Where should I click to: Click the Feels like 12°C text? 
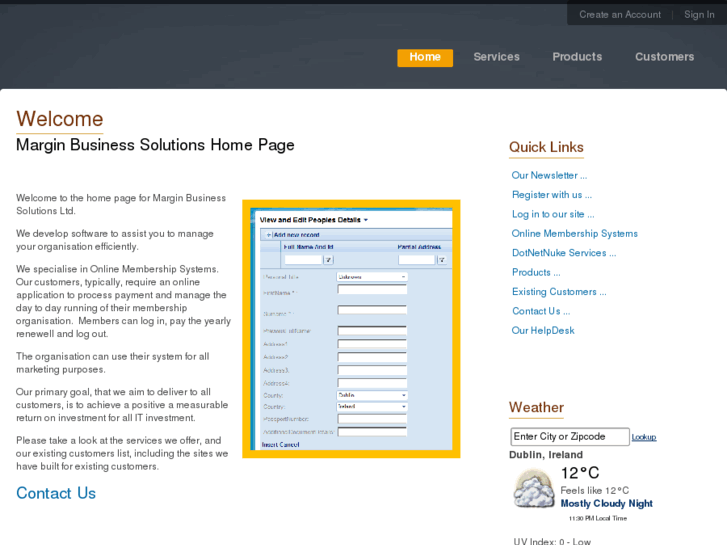(594, 490)
